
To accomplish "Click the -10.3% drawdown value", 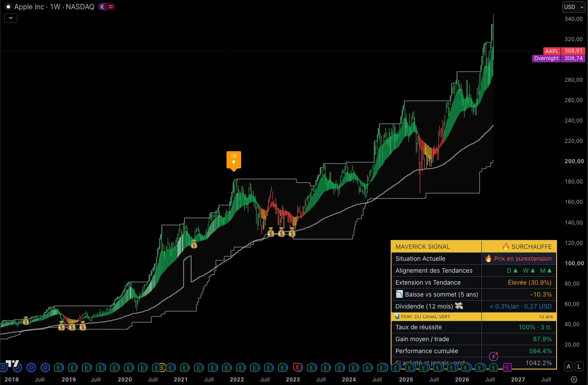I will point(541,294).
